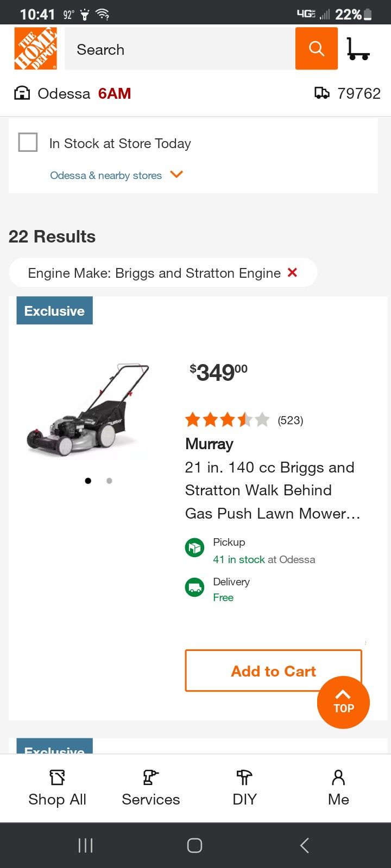Tap the DIY tools icon
Screen dimensions: 391x868
244,777
